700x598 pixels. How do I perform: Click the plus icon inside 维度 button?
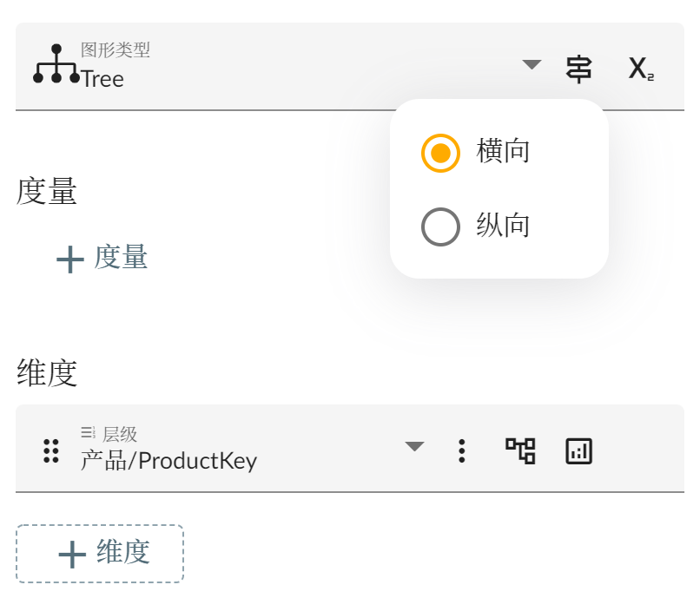coord(71,554)
